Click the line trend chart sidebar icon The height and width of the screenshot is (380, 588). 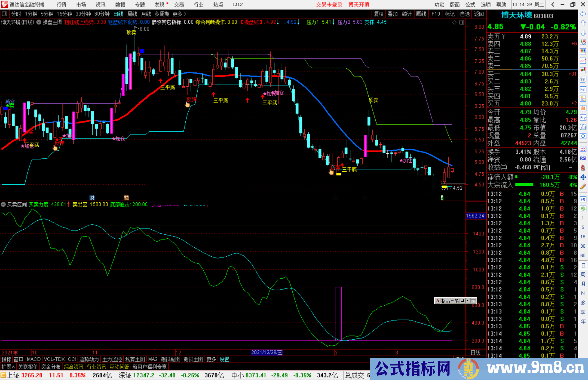click(x=583, y=60)
